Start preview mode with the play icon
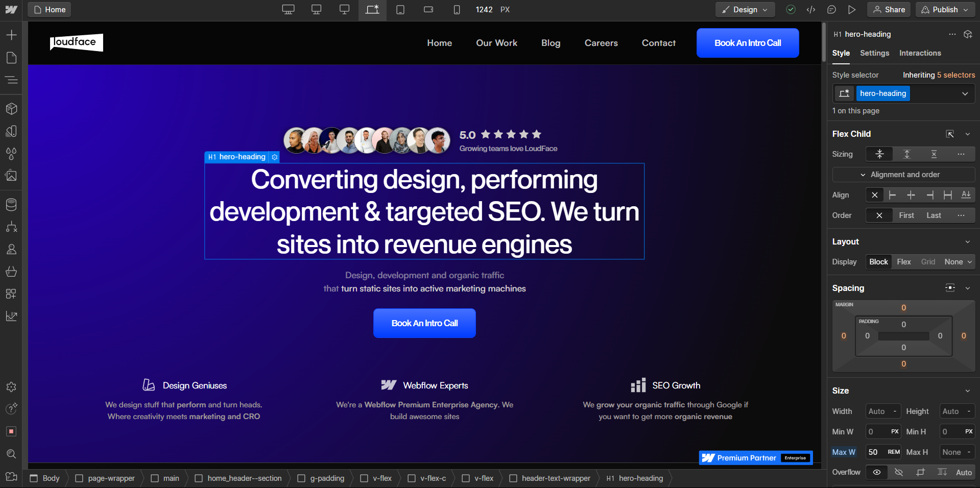This screenshot has height=488, width=980. click(x=852, y=10)
